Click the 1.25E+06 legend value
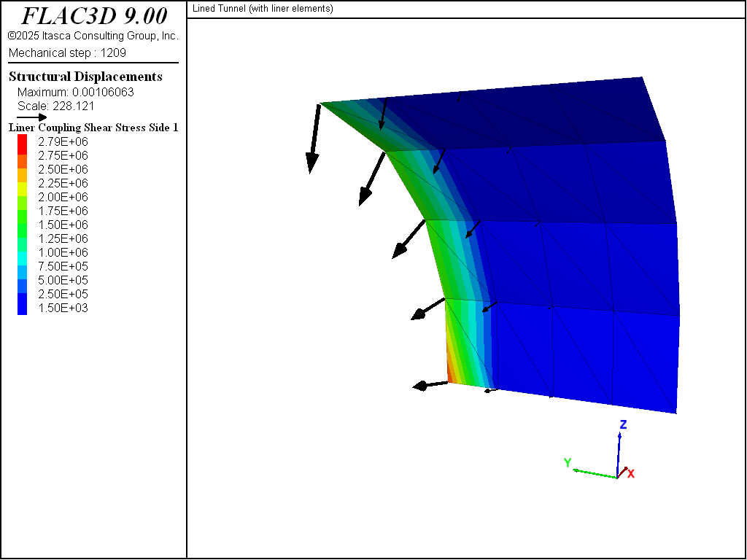 click(x=63, y=238)
